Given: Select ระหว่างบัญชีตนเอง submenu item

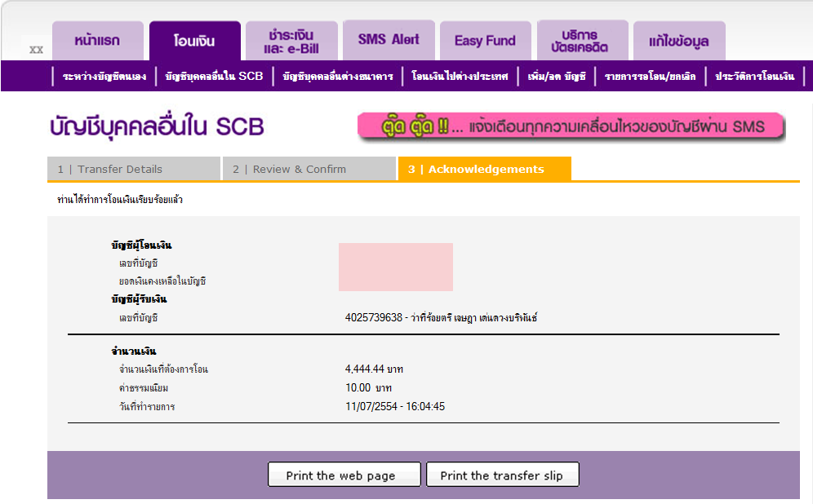Looking at the screenshot, I should (104, 77).
